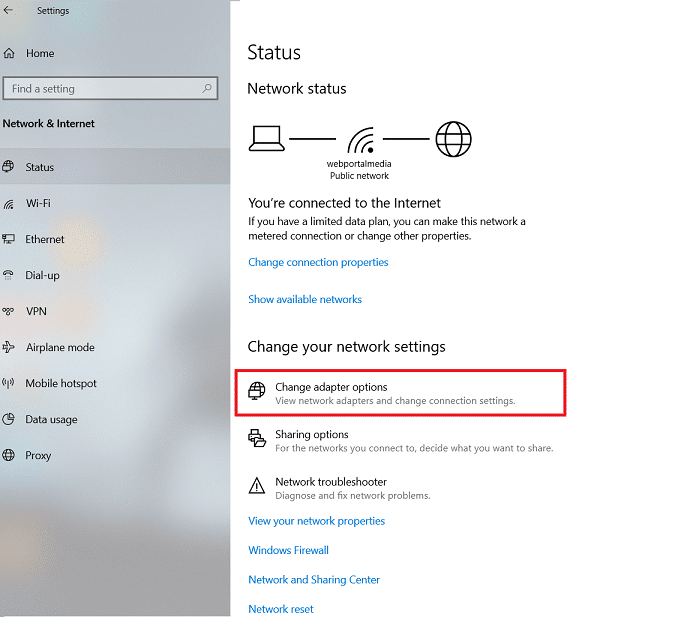The width and height of the screenshot is (684, 617).
Task: Open Network and Sharing Center
Action: pyautogui.click(x=314, y=579)
